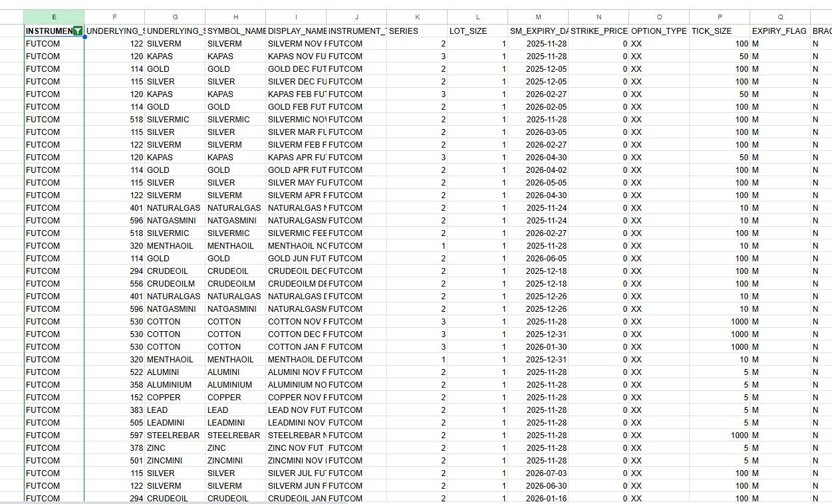Click the MENTHAOIL NOV display name cell

pos(297,246)
